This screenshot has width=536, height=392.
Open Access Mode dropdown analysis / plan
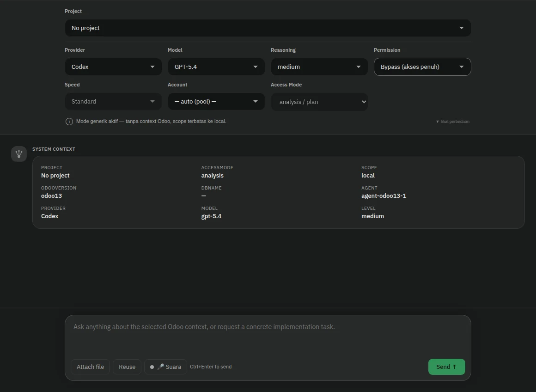coord(319,102)
